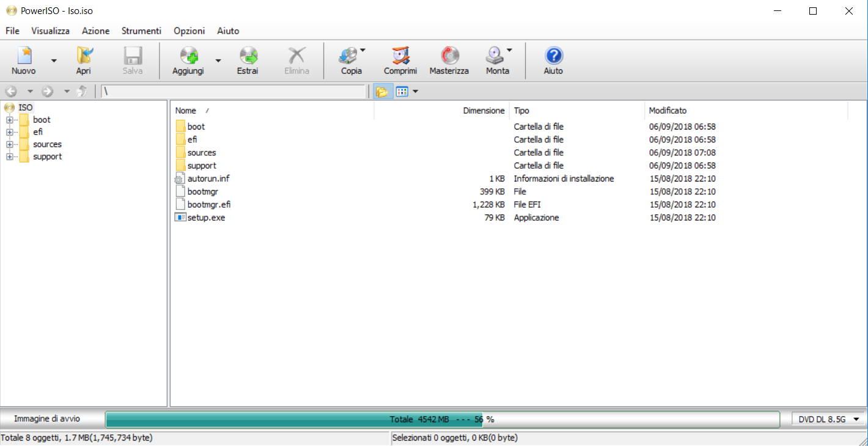Open the Opzioni menu
Viewport: 868px width, 446px height.
[x=189, y=31]
